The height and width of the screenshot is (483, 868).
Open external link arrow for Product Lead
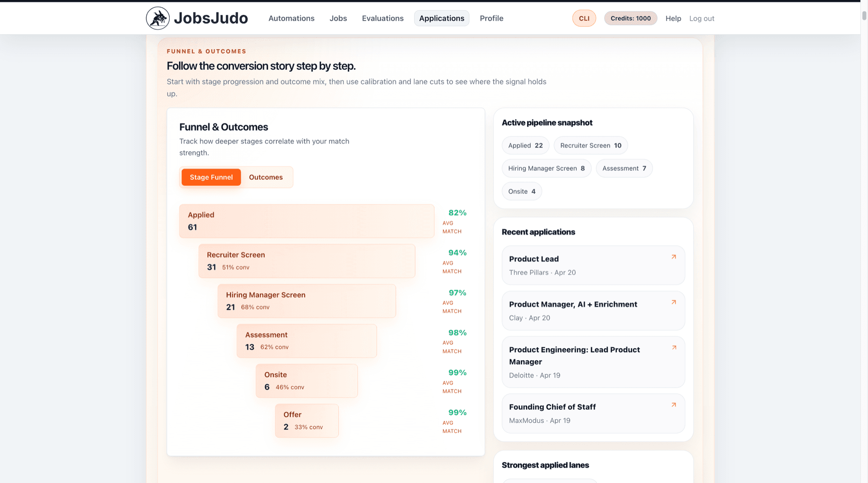674,257
